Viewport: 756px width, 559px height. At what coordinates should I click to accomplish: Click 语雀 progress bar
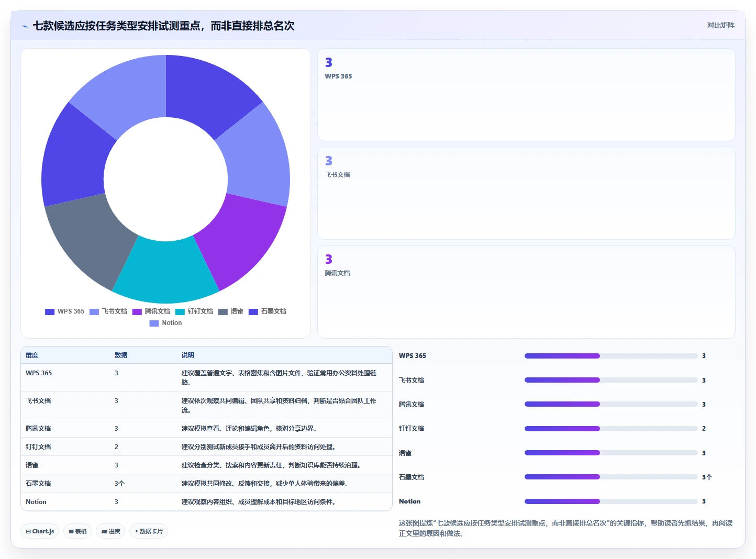coord(611,453)
